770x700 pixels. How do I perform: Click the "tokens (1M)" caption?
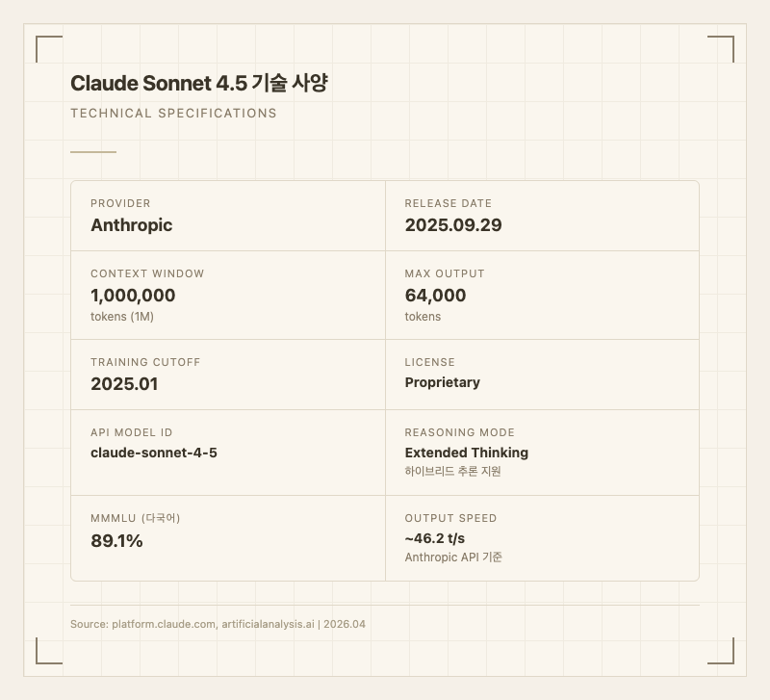click(122, 317)
